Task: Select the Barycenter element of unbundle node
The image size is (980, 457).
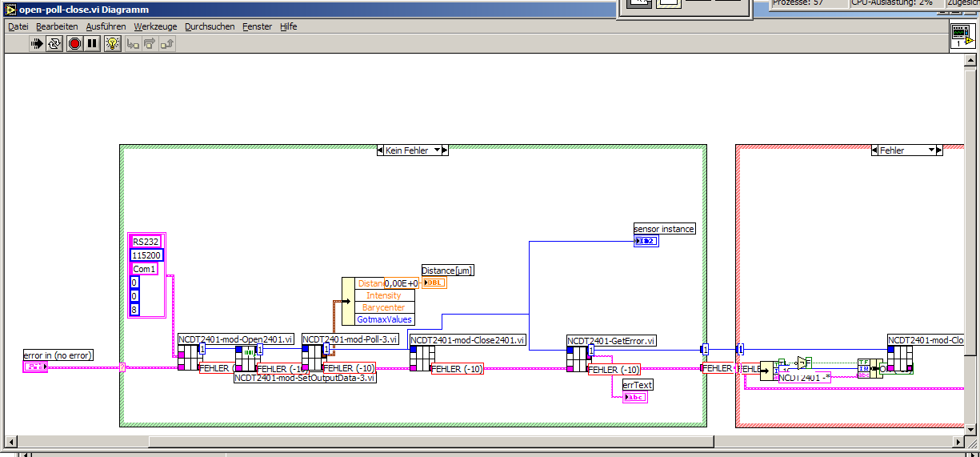Action: 384,307
